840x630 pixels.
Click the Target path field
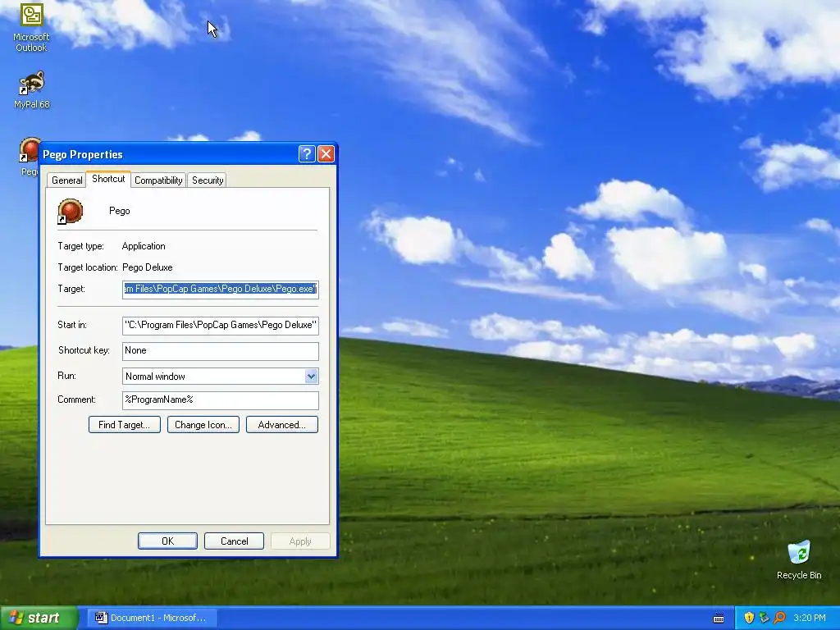coord(220,290)
